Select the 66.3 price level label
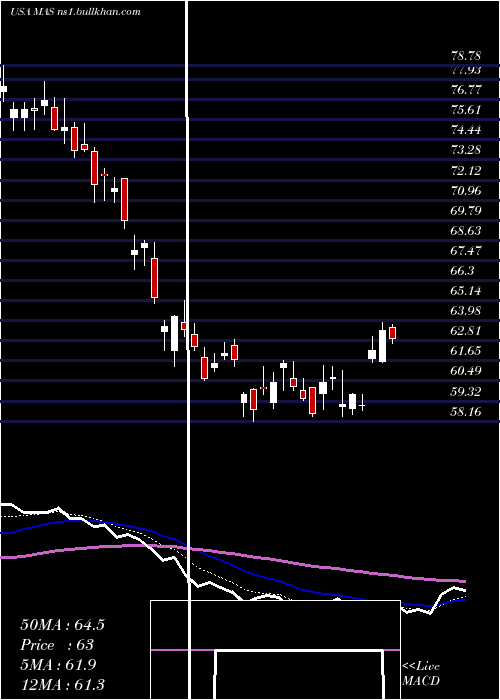Viewport: 500px width, 700px height. coord(463,271)
